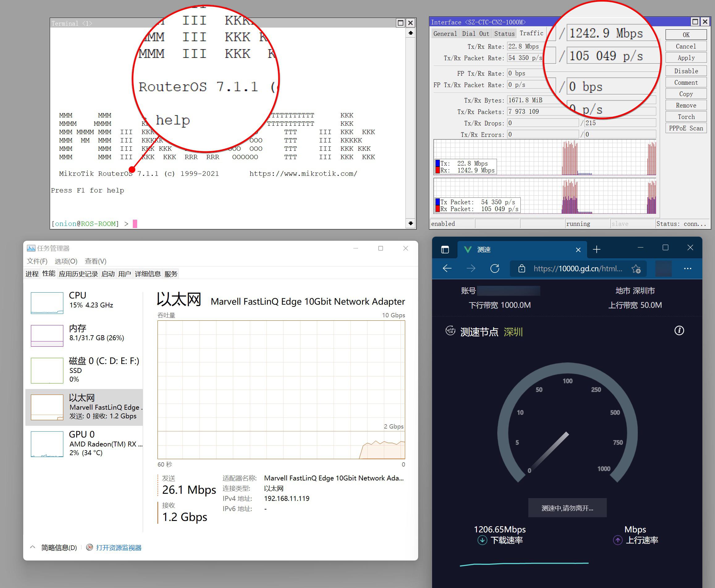Close the 测速 browser tab

[x=578, y=250]
